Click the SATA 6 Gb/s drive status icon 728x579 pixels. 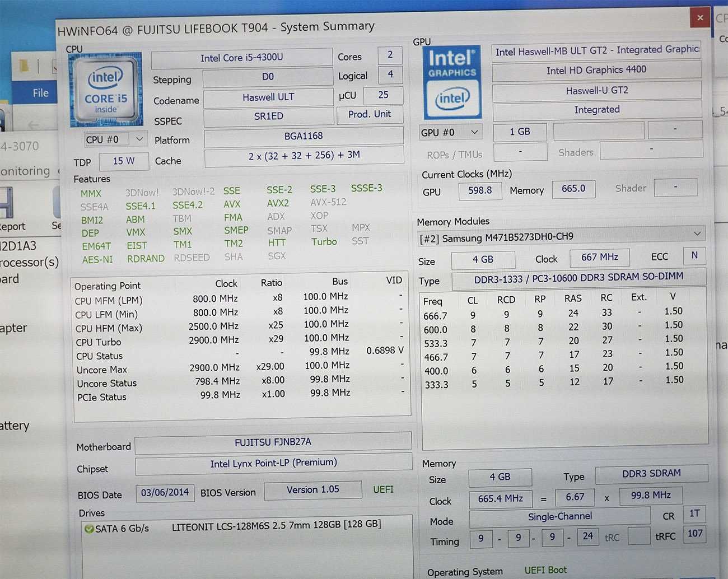[88, 528]
